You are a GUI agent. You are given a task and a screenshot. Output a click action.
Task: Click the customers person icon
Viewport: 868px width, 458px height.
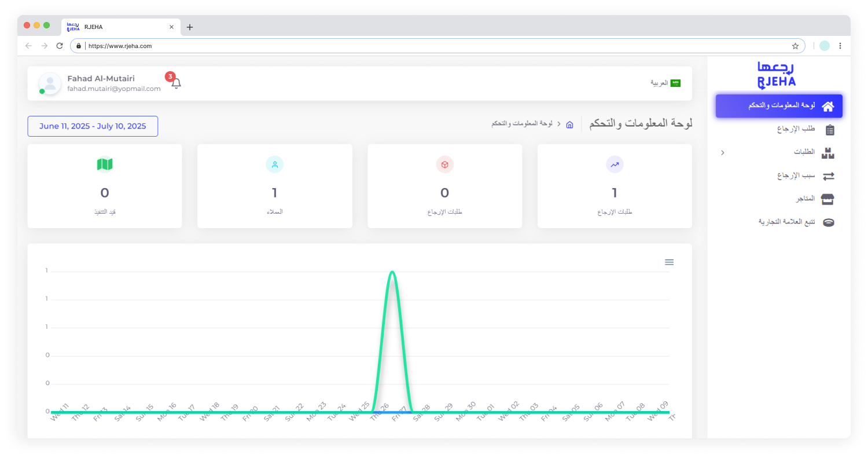click(x=274, y=165)
